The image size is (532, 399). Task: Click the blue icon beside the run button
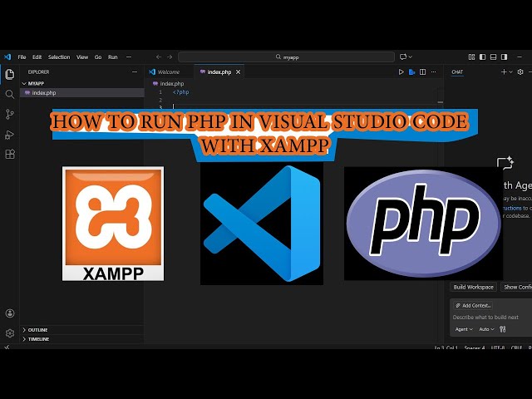coord(412,72)
